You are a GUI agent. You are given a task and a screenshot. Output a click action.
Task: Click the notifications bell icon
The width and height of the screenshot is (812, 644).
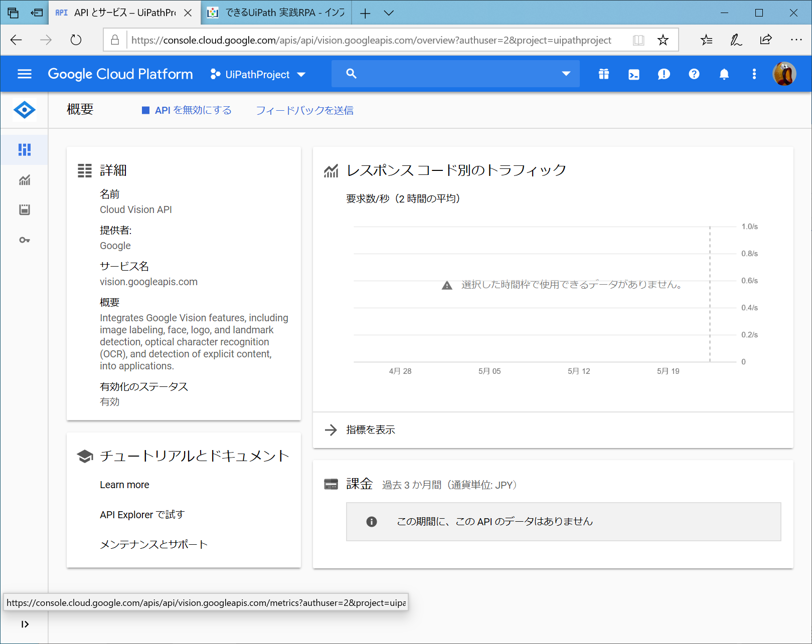click(x=724, y=74)
